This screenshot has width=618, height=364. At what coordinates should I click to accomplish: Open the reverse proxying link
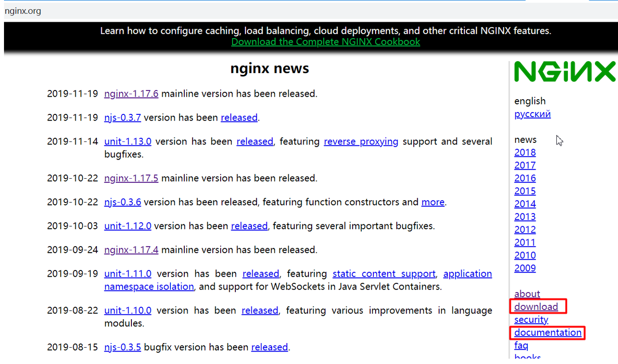pos(361,141)
